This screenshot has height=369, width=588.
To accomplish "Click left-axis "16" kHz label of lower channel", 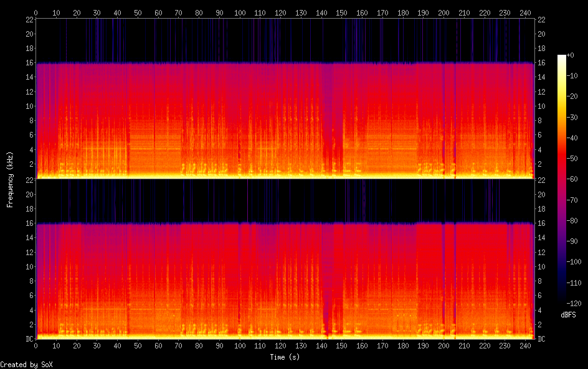I will pyautogui.click(x=30, y=223).
